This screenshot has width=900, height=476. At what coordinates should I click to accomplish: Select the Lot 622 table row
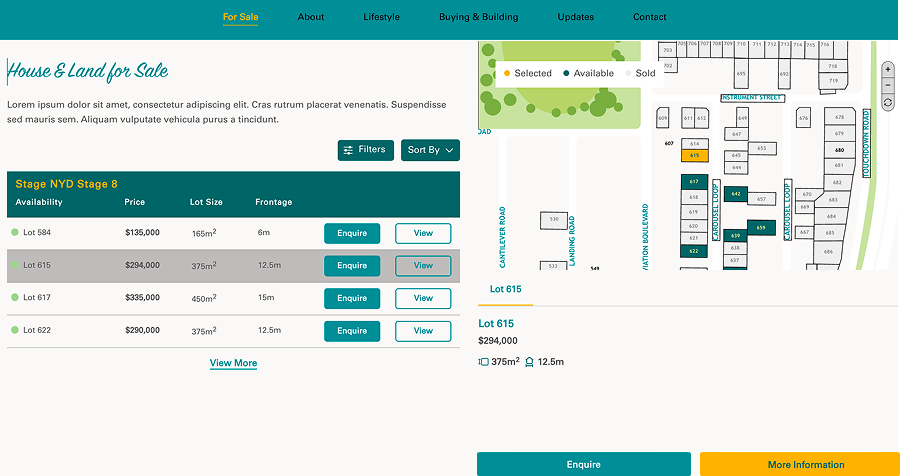click(x=233, y=331)
